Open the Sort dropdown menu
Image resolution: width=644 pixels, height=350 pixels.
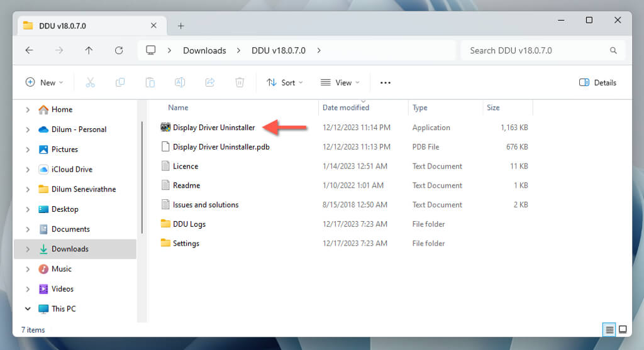click(x=285, y=82)
